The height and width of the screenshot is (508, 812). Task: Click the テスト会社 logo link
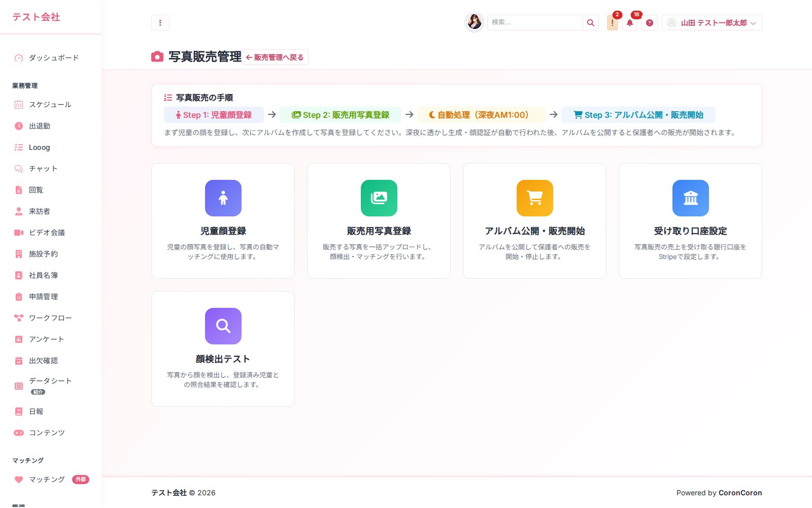(x=36, y=17)
